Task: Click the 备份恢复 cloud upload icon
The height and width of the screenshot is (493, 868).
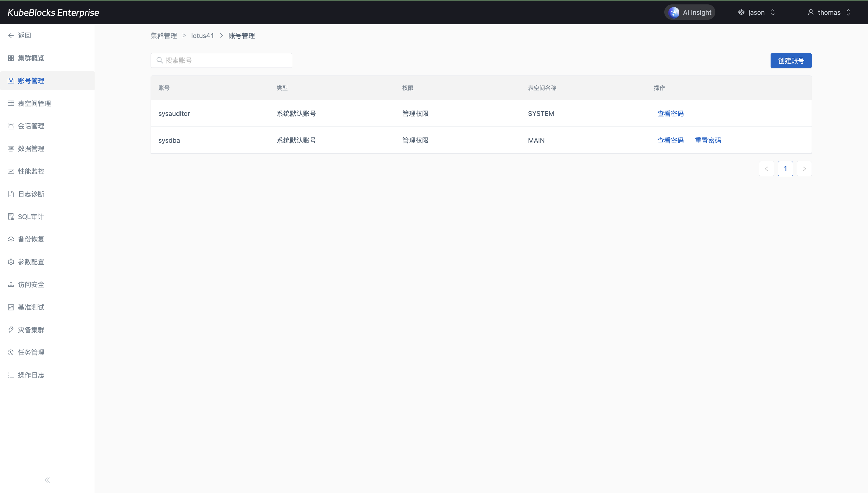Action: [11, 239]
